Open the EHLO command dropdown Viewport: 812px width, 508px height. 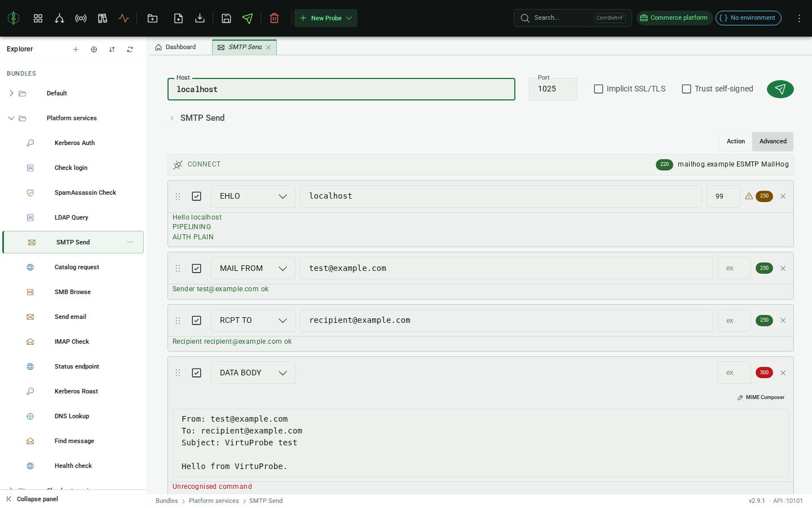click(x=253, y=196)
